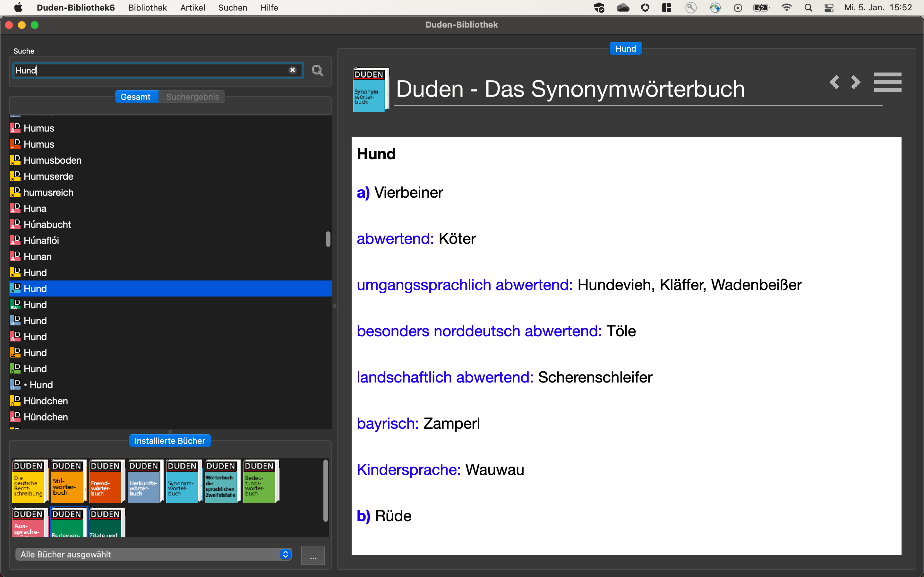Click the Synonymwörterbuch book icon in header

click(x=370, y=90)
